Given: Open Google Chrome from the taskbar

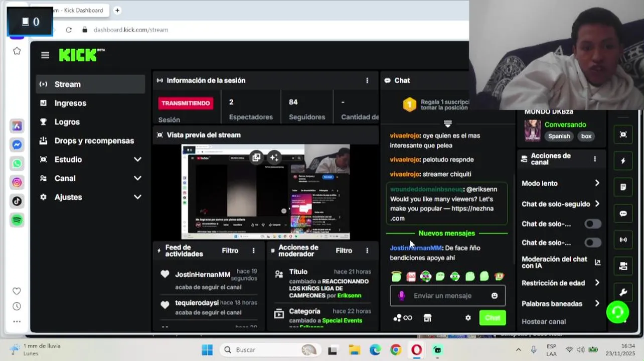Looking at the screenshot, I should point(396,350).
